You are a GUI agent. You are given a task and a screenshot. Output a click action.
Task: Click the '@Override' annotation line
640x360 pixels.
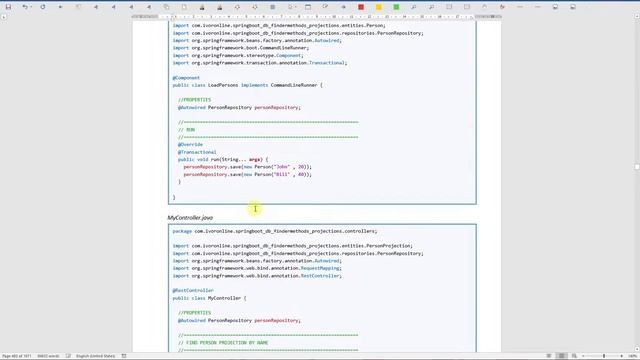pyautogui.click(x=190, y=144)
